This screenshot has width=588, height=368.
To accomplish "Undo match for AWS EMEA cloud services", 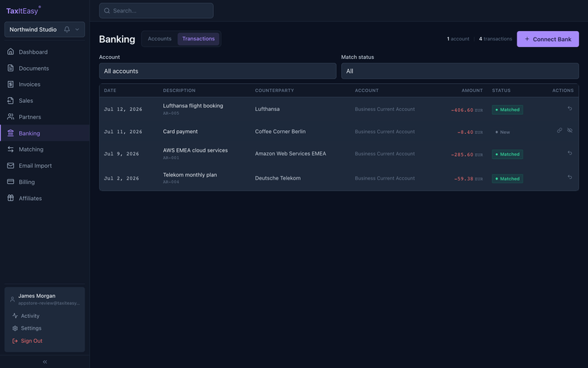I will (x=570, y=153).
